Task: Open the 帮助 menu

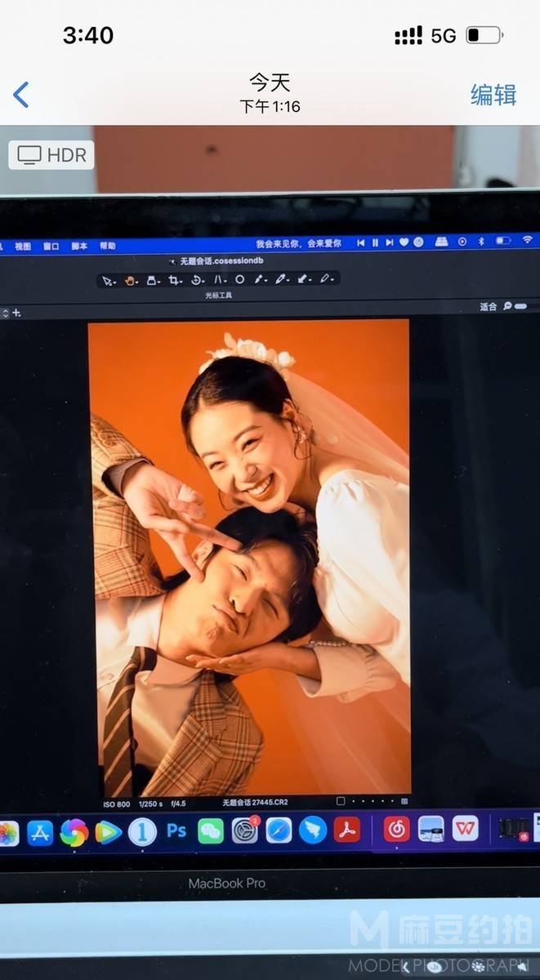Action: (x=107, y=245)
